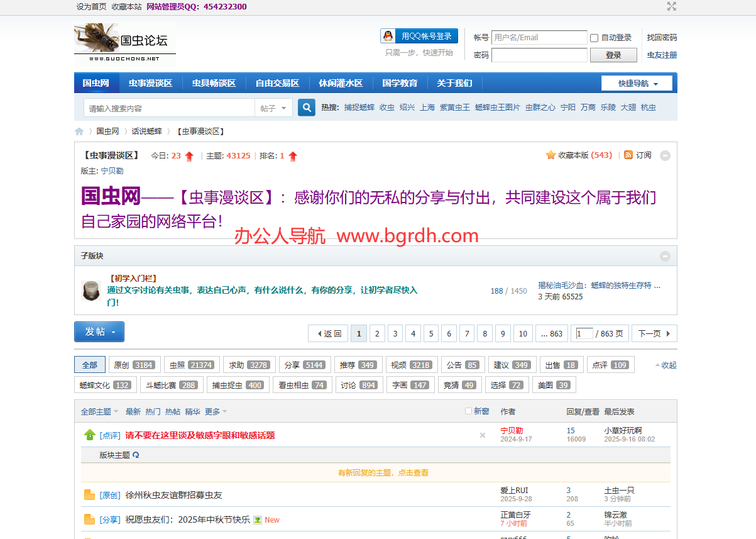Click the blue search magnifier icon
This screenshot has height=539, width=756.
306,108
